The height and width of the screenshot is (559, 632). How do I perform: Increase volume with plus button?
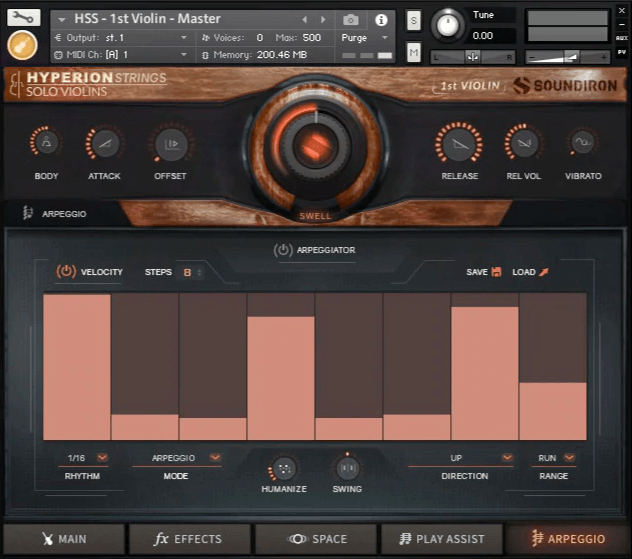[603, 58]
